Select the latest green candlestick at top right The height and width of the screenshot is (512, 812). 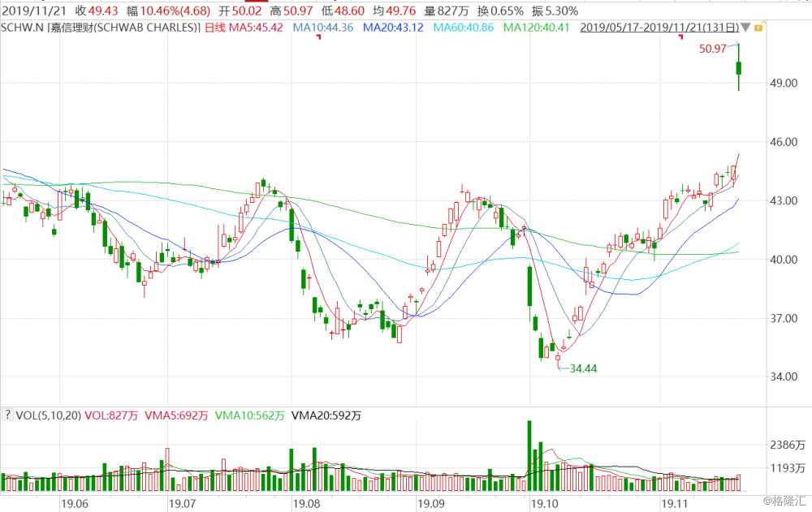739,68
